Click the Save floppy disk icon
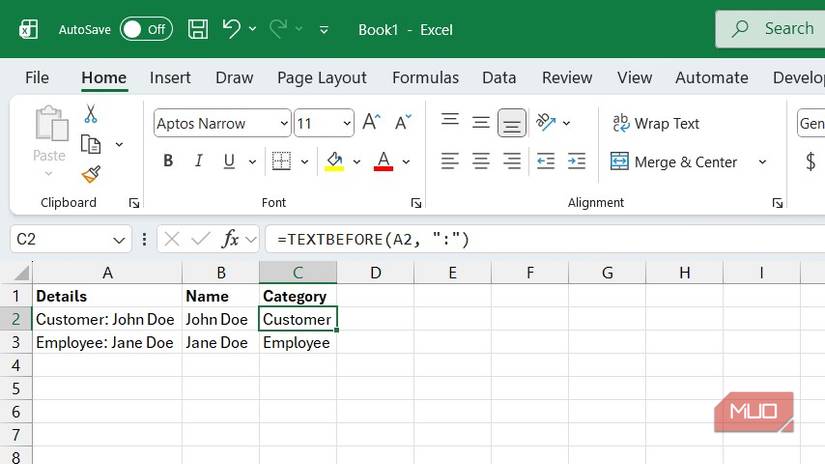The height and width of the screenshot is (464, 825). (198, 29)
